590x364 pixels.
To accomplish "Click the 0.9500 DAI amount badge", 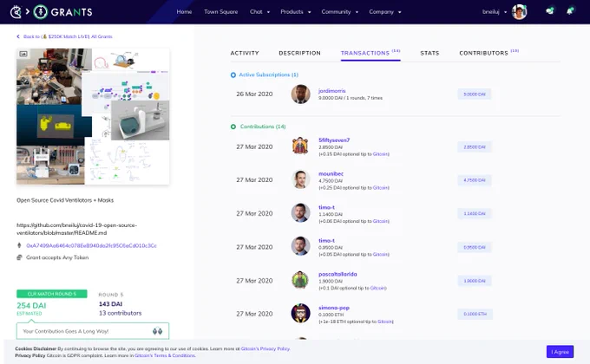I will point(475,247).
